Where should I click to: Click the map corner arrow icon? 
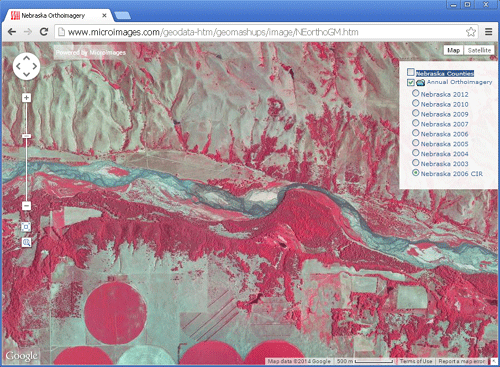494,361
